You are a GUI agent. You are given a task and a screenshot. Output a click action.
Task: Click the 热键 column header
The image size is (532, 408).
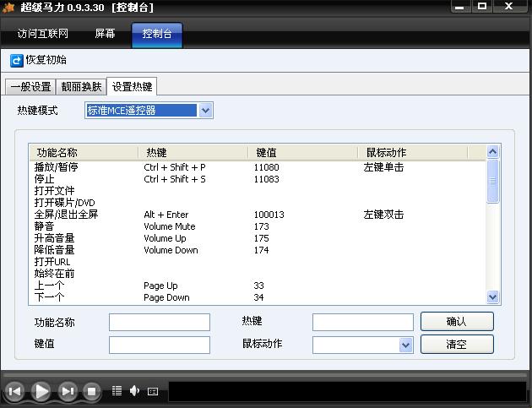click(x=193, y=152)
